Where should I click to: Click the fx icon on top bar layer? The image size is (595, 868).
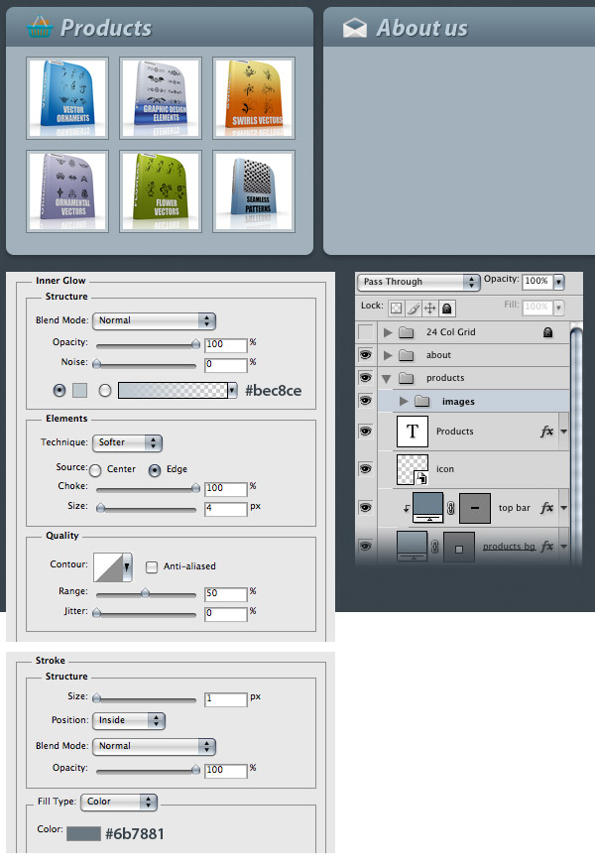coord(546,508)
